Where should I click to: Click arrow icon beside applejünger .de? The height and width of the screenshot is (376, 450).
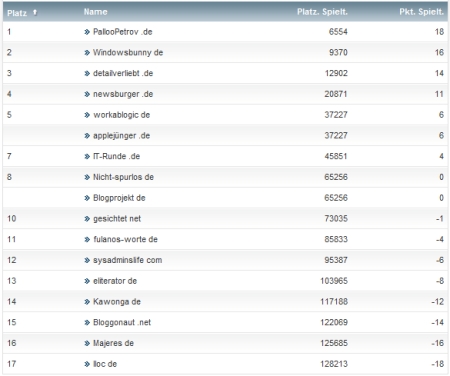pyautogui.click(x=87, y=136)
